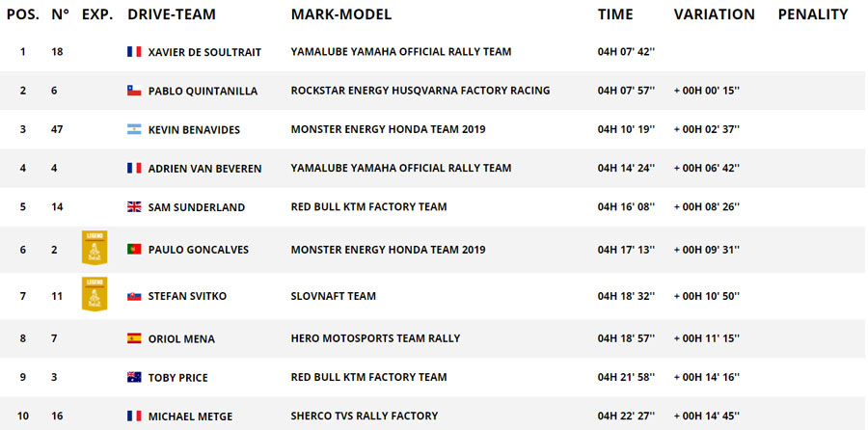Click the Argentine flag beside Kevin Benavides

tap(134, 129)
